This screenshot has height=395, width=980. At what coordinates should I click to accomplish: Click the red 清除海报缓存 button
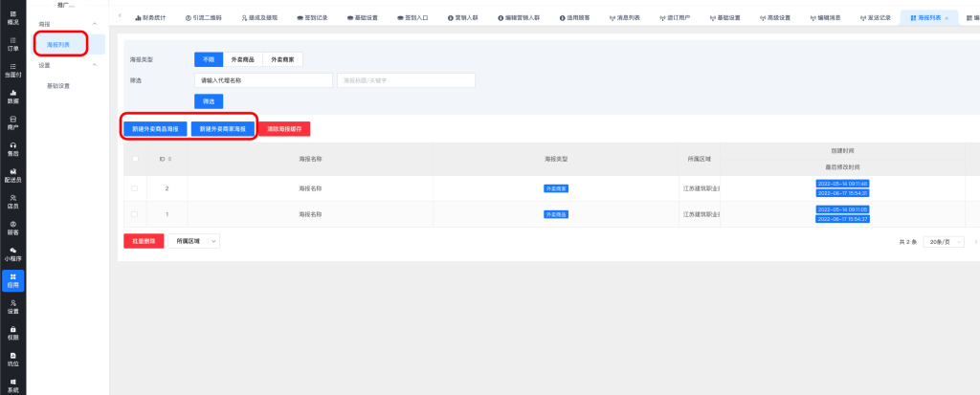pyautogui.click(x=283, y=128)
